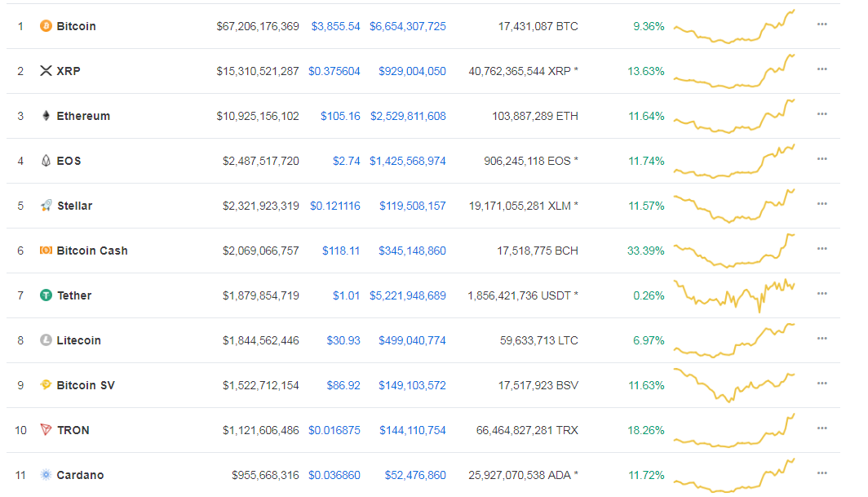Open the Stellar coin page
Viewport: 868px width, 497px height.
(75, 206)
